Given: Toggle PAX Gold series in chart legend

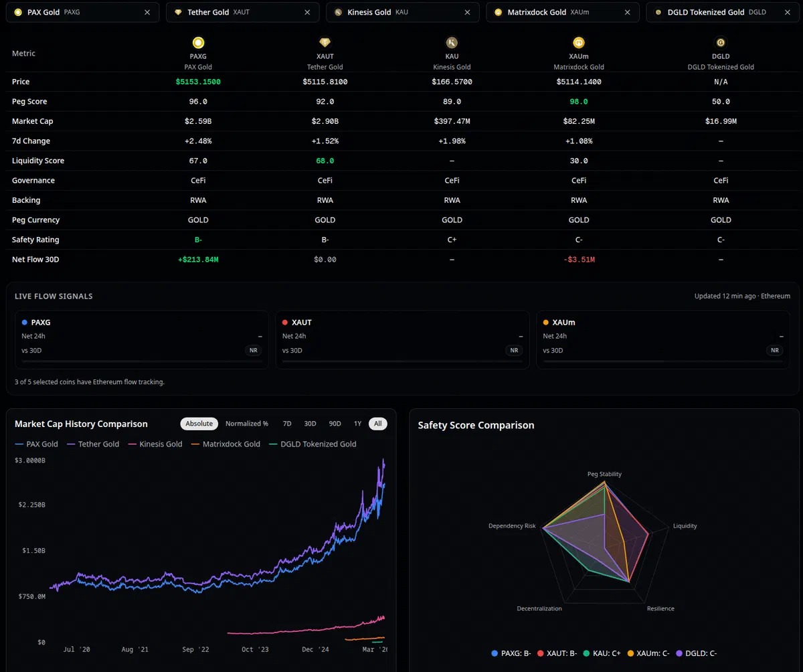Looking at the screenshot, I should click(37, 444).
